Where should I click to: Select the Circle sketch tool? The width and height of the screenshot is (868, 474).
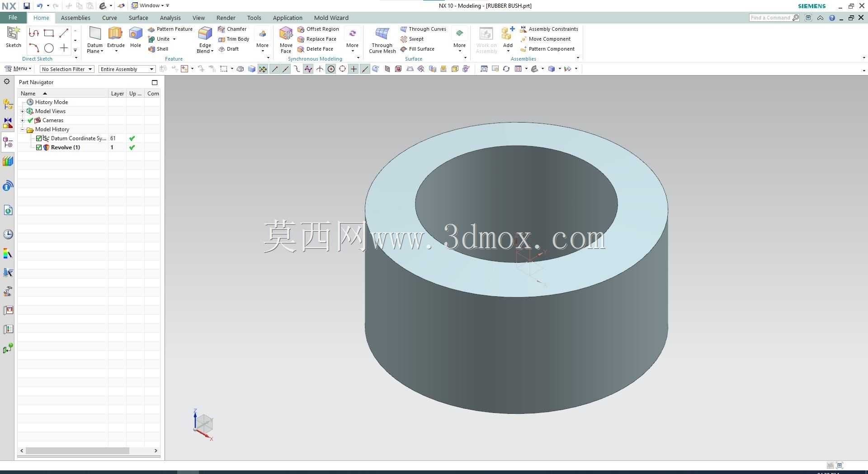pyautogui.click(x=49, y=48)
